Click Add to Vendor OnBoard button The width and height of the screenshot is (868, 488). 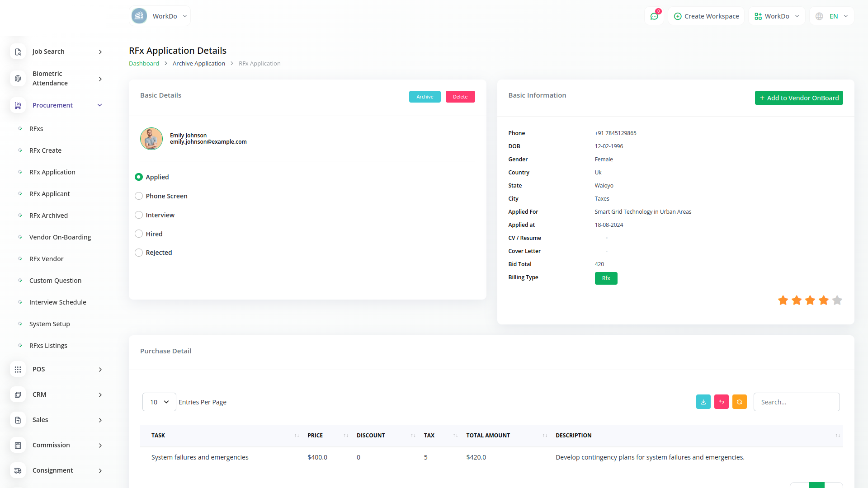point(799,98)
